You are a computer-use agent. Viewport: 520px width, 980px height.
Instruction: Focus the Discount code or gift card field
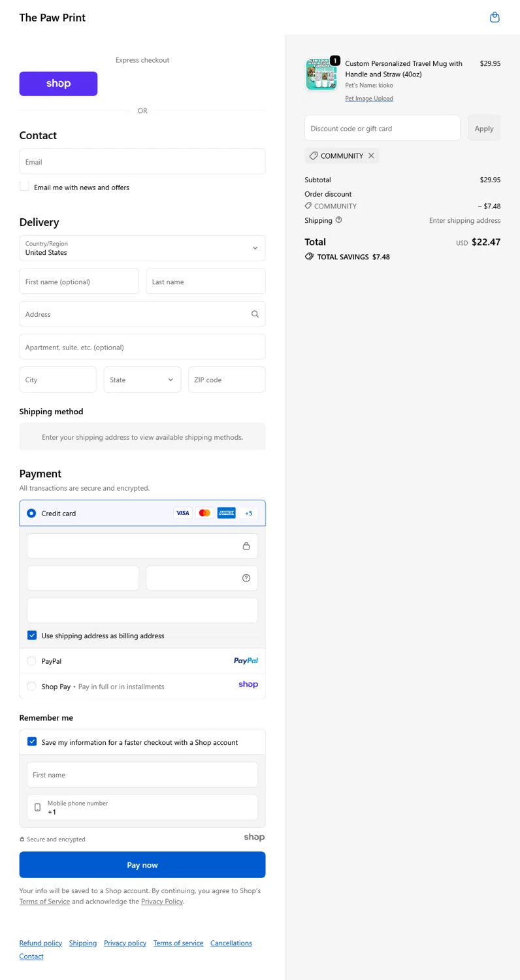click(x=383, y=128)
